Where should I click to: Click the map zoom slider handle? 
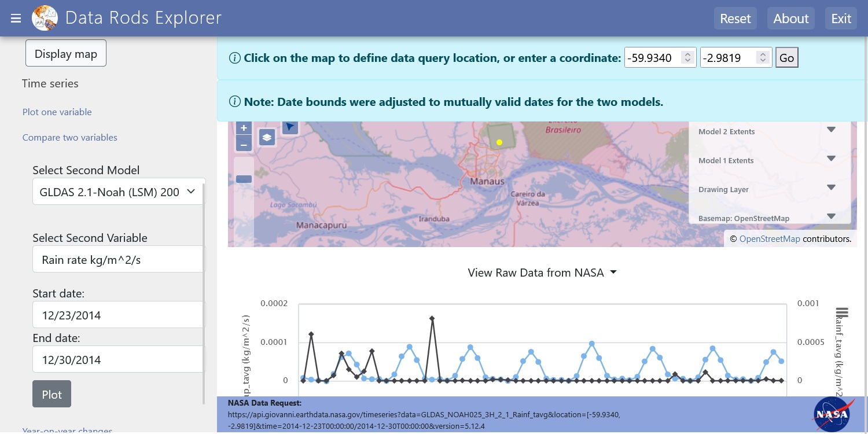pos(244,179)
